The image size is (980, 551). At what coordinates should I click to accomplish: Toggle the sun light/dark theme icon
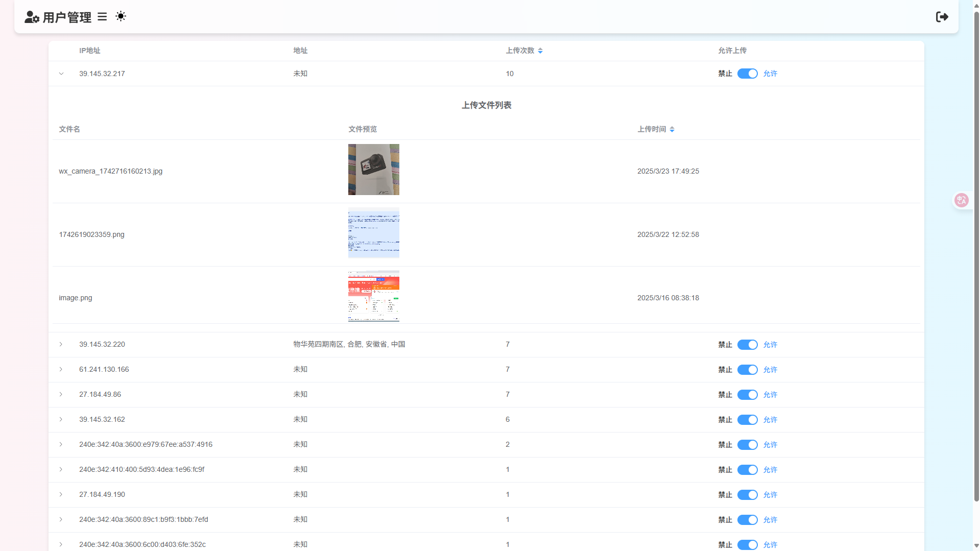[x=121, y=16]
